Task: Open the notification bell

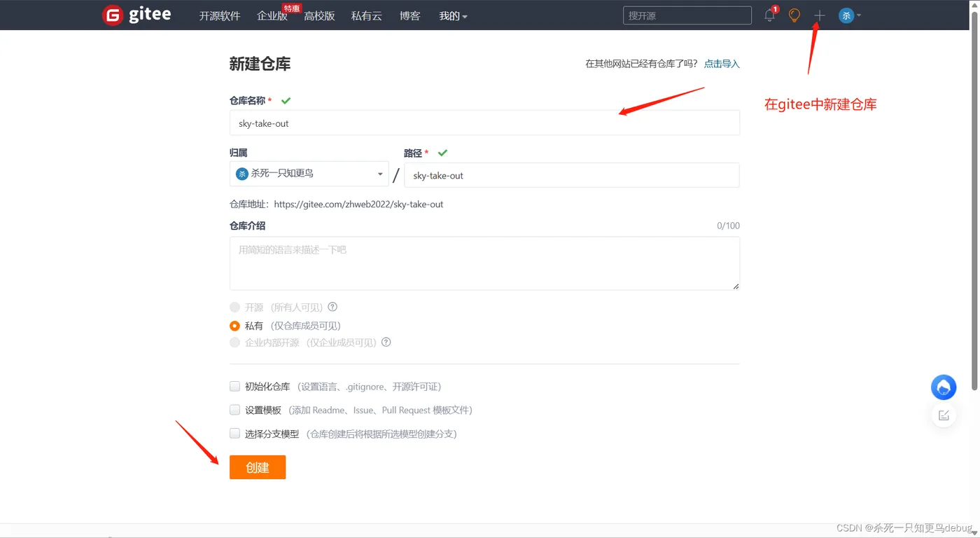Action: click(770, 15)
